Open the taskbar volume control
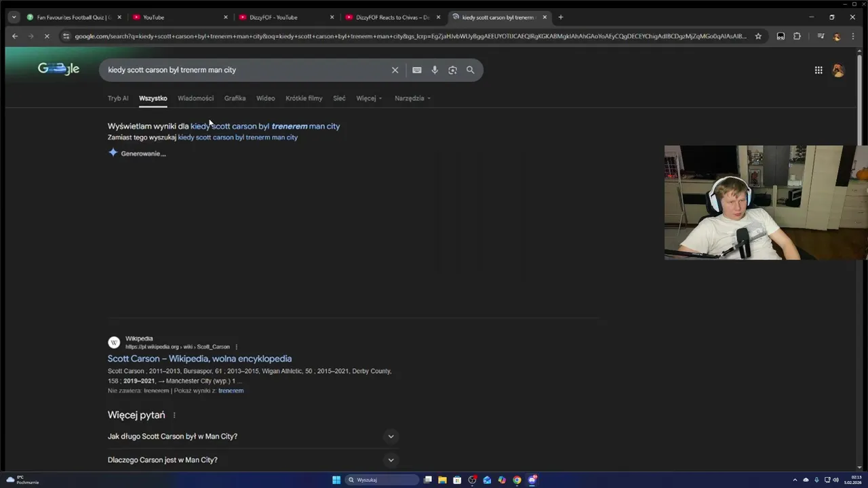Image resolution: width=868 pixels, height=488 pixels. tap(835, 480)
